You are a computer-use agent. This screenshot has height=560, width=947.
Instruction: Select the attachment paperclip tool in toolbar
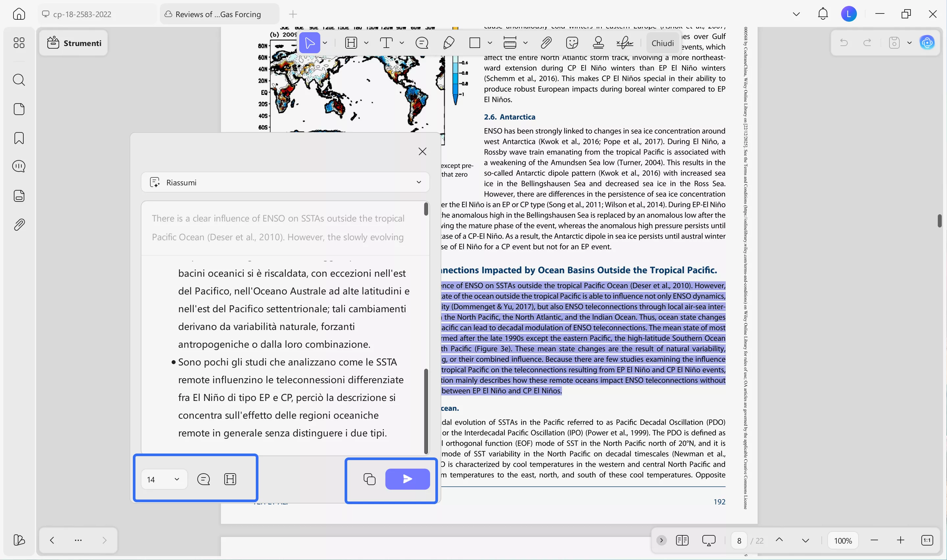point(546,43)
